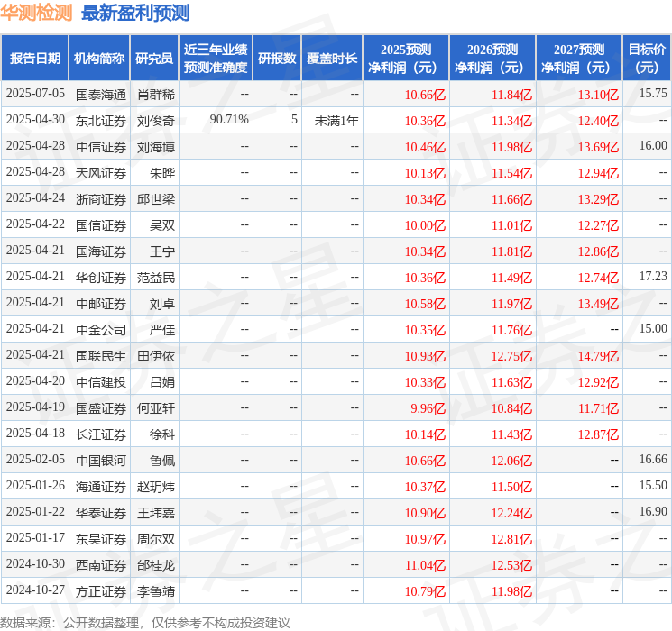The image size is (672, 631).
Task: Click institution 东北证券
Action: click(101, 121)
